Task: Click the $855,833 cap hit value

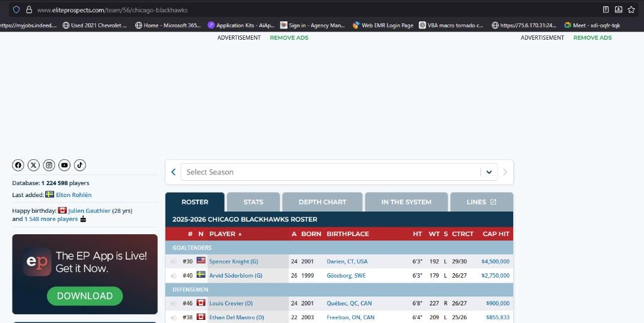Action: tap(498, 317)
